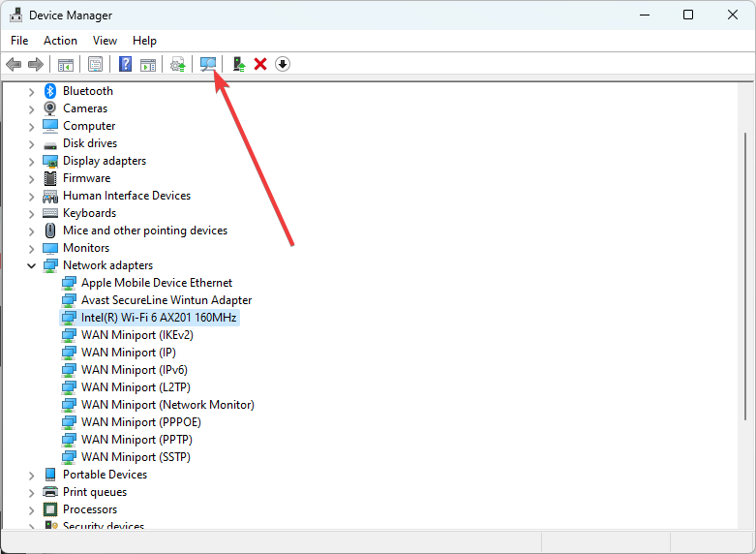The height and width of the screenshot is (554, 756).
Task: Click the mouse icon beside Mice category
Action: [50, 231]
